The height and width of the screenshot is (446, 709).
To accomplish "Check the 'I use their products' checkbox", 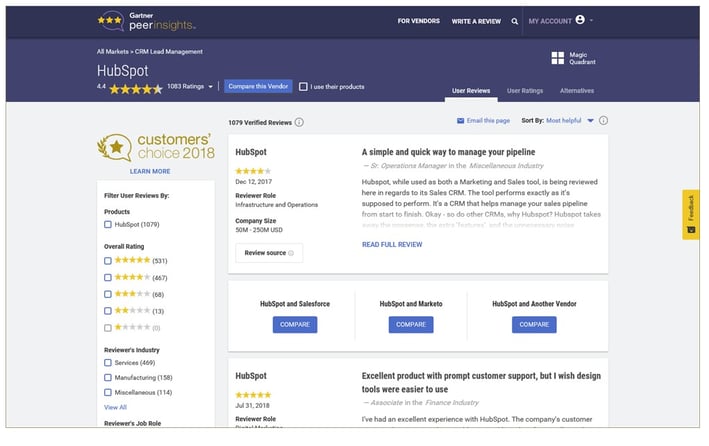I will coord(304,87).
